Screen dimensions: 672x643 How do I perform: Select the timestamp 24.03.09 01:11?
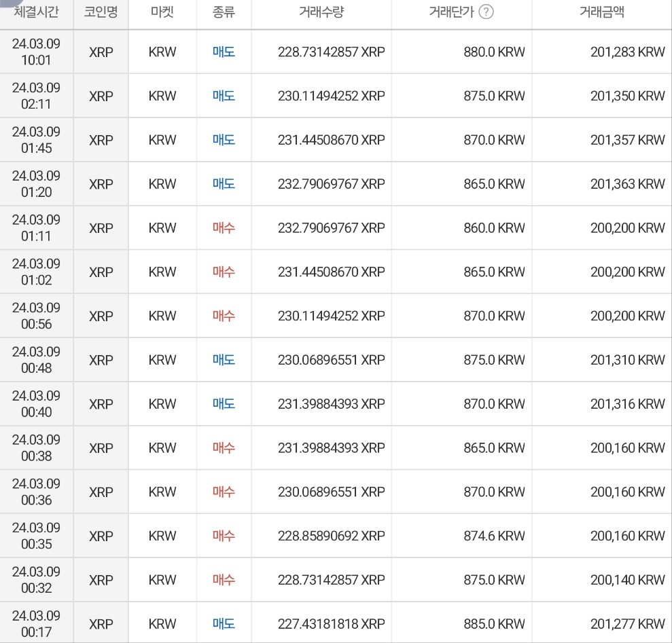coord(37,228)
